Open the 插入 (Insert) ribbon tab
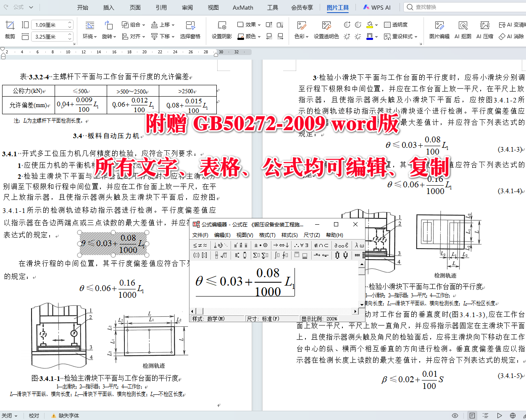Viewport: 526px width, 420px height. point(109,8)
